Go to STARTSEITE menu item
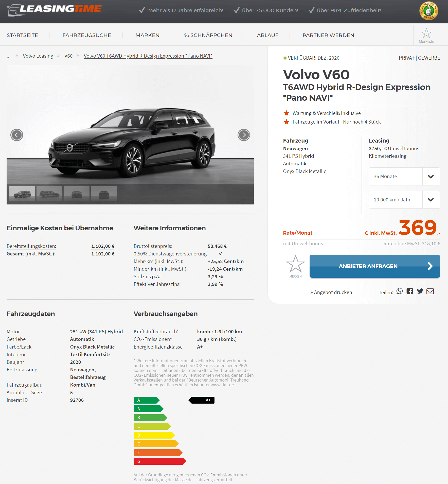Image resolution: width=448 pixels, height=484 pixels. 22,35
